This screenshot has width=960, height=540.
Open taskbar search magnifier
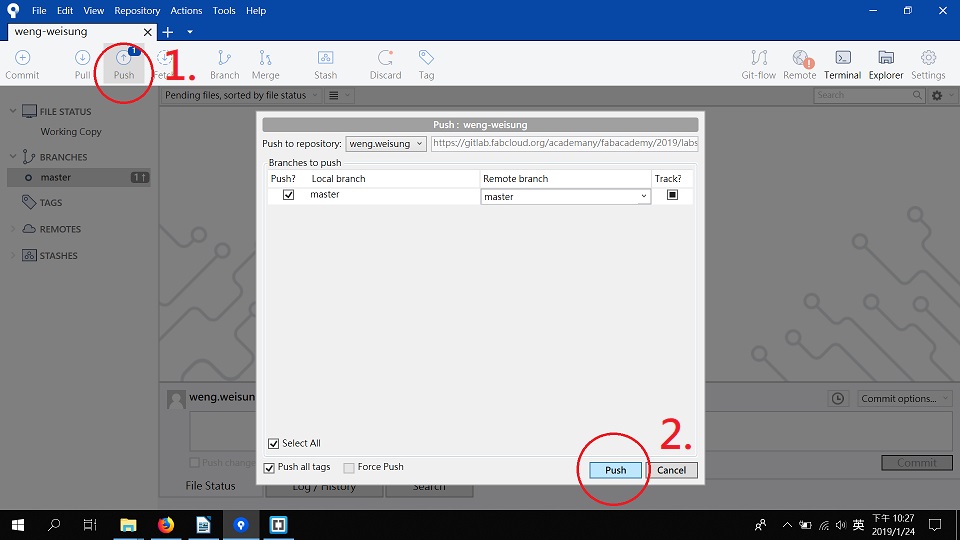54,525
